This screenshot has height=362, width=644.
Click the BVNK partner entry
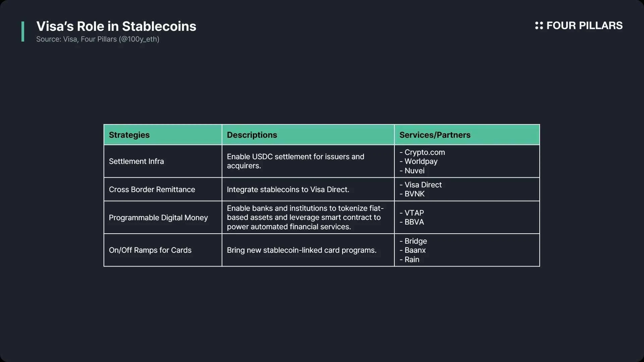coord(414,194)
